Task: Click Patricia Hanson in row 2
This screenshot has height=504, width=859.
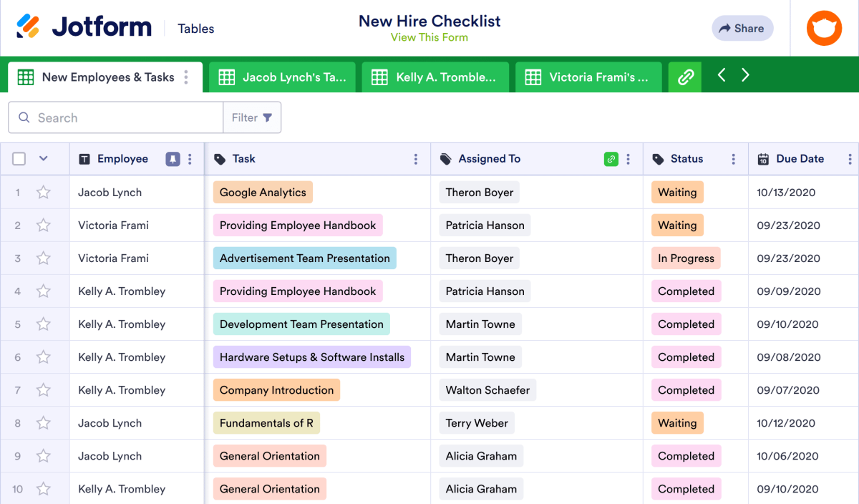Action: pyautogui.click(x=485, y=225)
